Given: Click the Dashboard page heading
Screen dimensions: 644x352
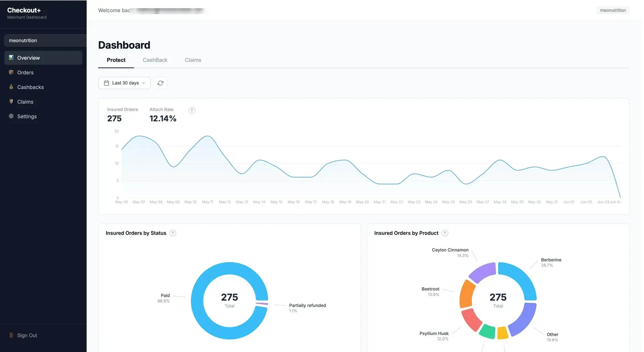Looking at the screenshot, I should (x=124, y=45).
